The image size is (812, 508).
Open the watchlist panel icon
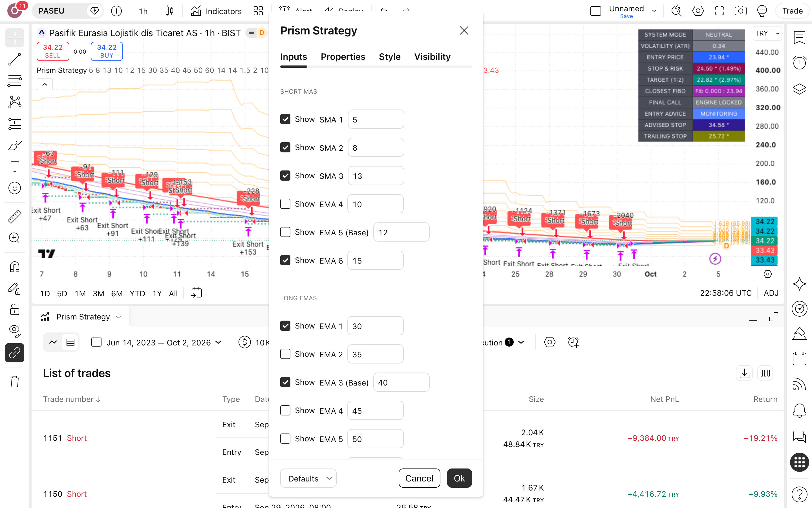pyautogui.click(x=799, y=37)
